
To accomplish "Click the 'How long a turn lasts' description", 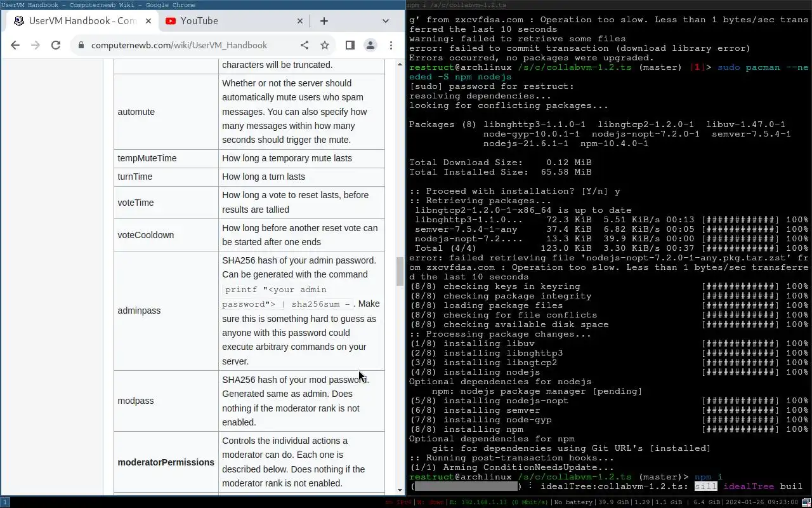I will click(263, 177).
